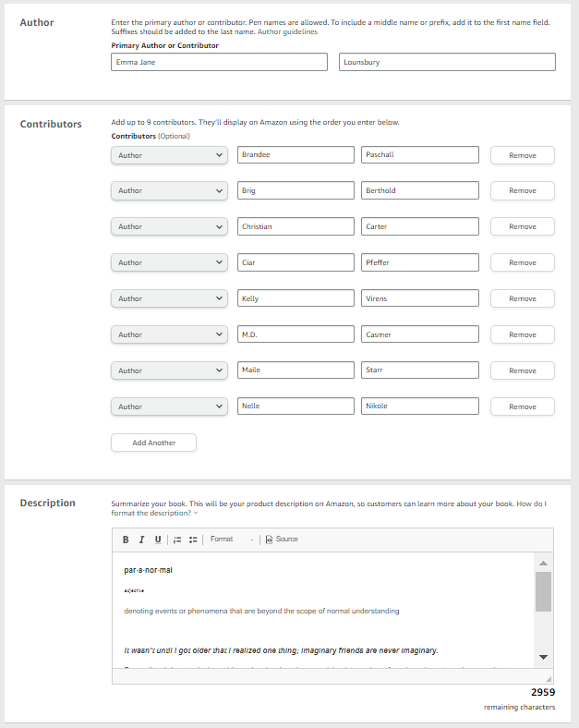Click the Virens last name field

point(420,298)
